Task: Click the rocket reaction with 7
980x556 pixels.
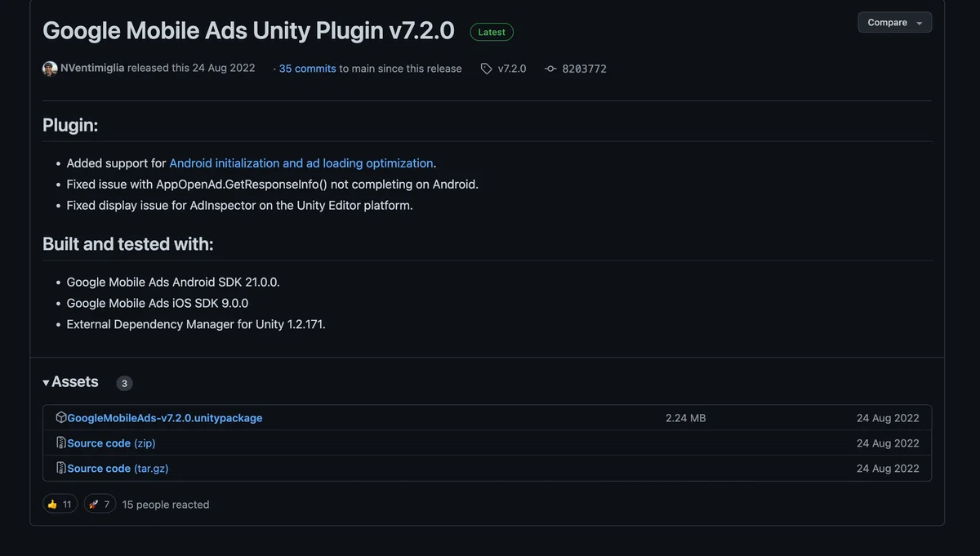Action: coord(100,505)
